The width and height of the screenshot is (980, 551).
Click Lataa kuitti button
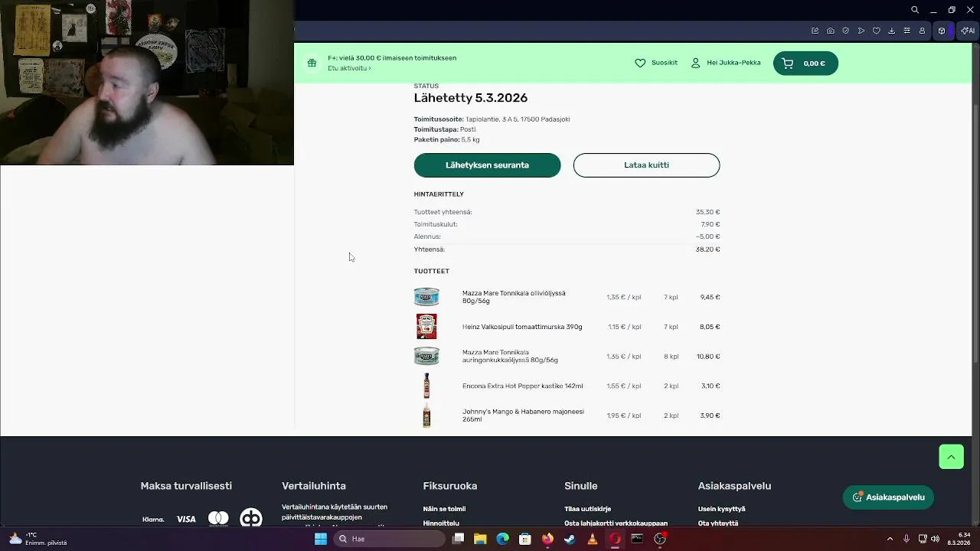pos(646,165)
